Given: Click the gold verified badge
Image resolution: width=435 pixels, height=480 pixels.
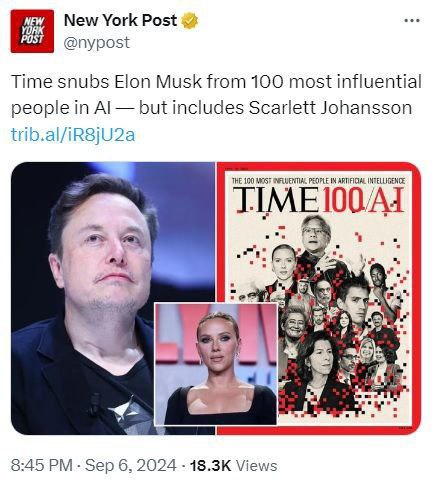Looking at the screenshot, I should click(x=190, y=21).
